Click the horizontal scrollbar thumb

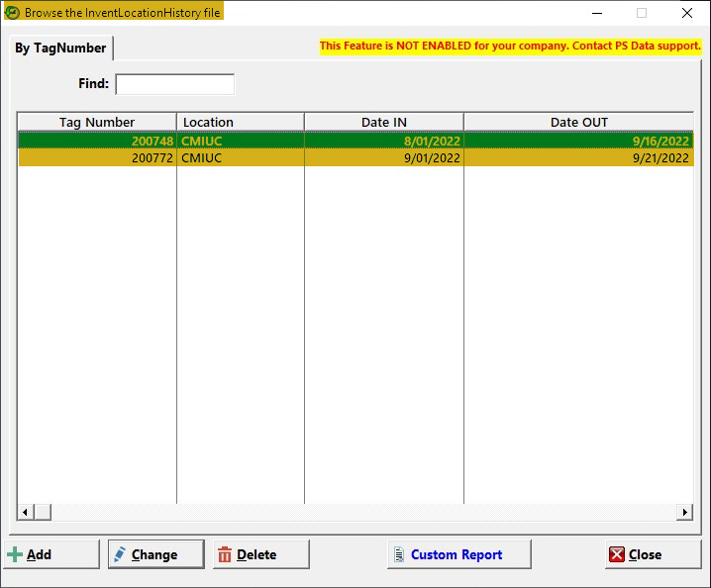[x=43, y=513]
